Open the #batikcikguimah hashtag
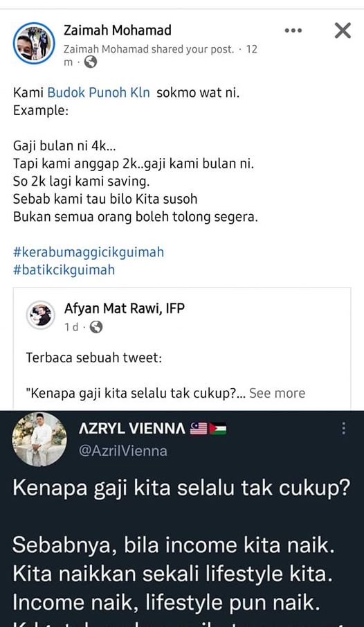The image size is (364, 627). click(x=64, y=270)
